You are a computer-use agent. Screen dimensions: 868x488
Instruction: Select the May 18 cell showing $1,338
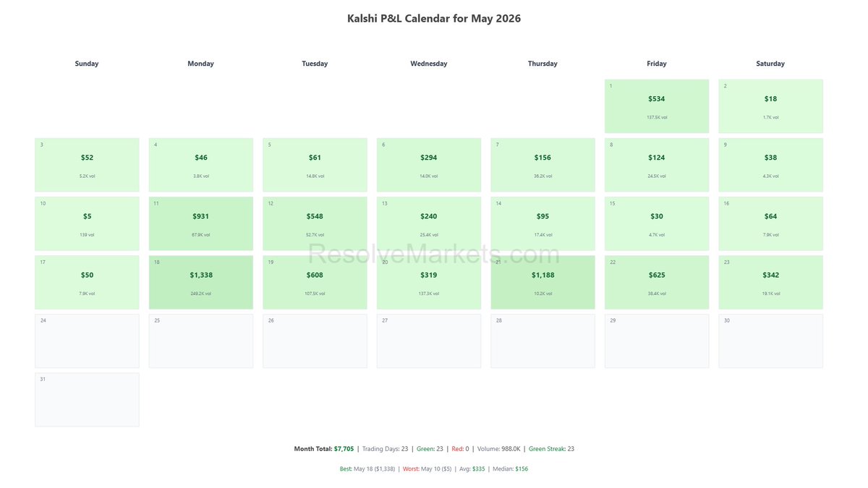tap(201, 282)
